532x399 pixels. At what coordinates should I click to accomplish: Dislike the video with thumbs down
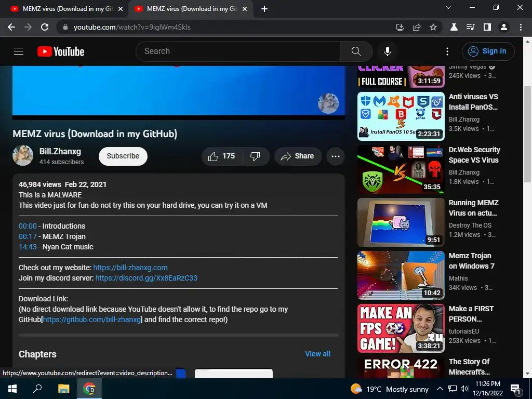[256, 156]
